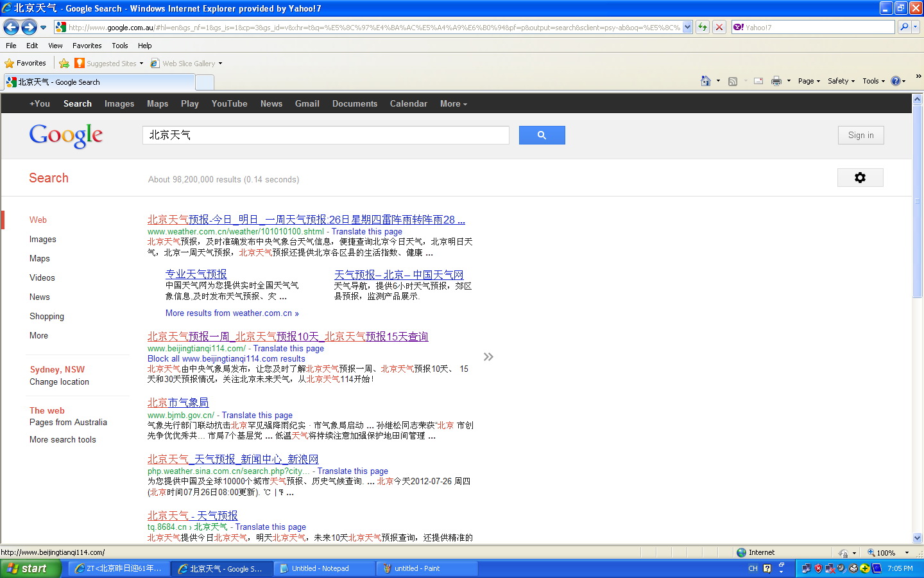924x578 pixels.
Task: Click the page scrollbar down arrow
Action: click(917, 538)
